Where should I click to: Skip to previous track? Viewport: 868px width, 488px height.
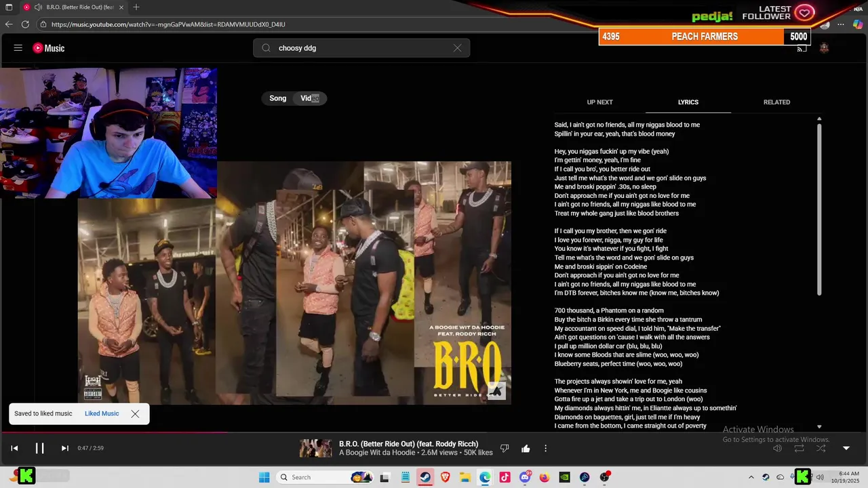[14, 448]
